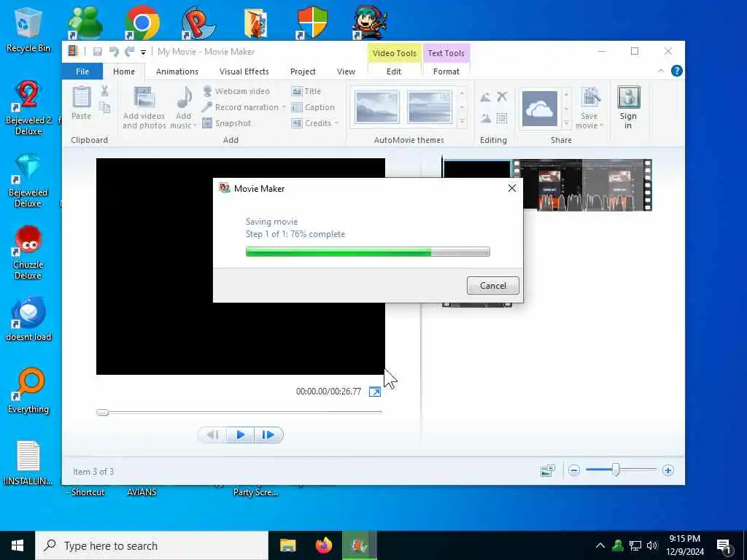Select the first AutoMovie theme thumbnail
Image resolution: width=747 pixels, height=560 pixels.
(x=377, y=107)
